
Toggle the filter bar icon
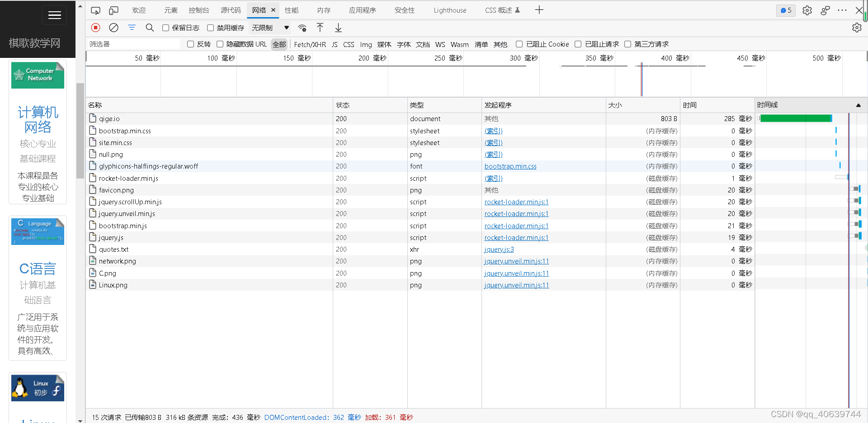point(132,28)
